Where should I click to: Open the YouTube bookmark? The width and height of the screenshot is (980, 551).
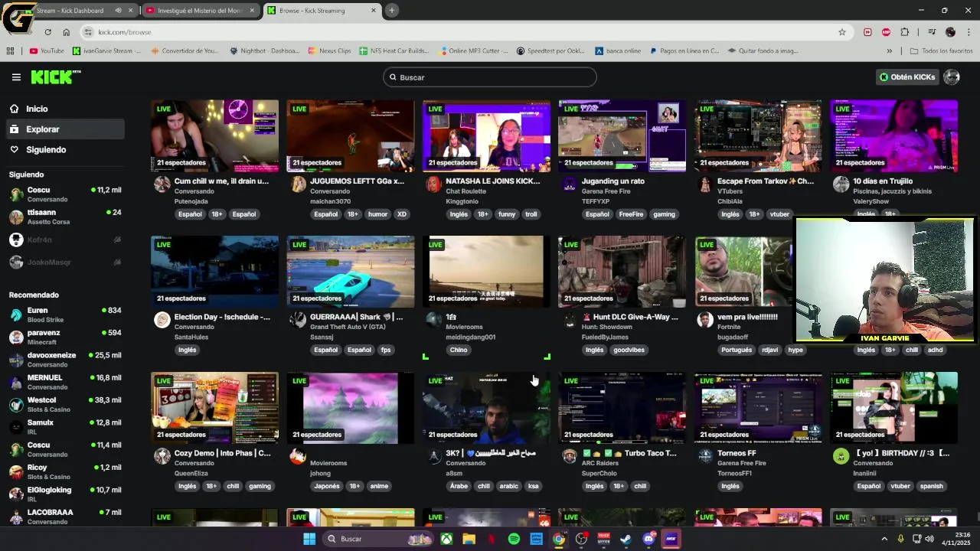47,51
